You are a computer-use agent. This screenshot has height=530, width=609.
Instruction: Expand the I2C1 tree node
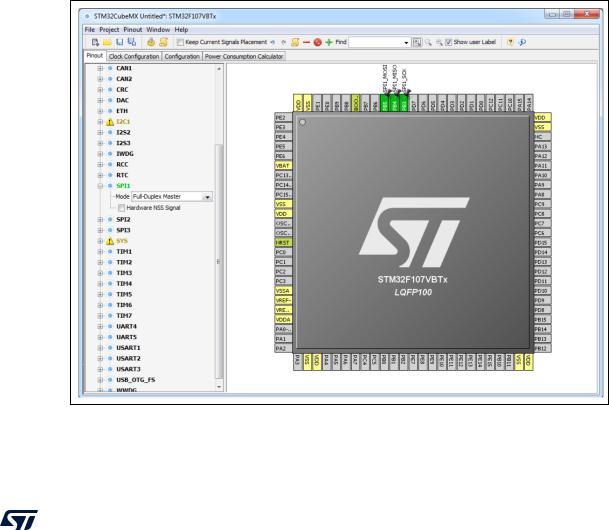[x=100, y=122]
